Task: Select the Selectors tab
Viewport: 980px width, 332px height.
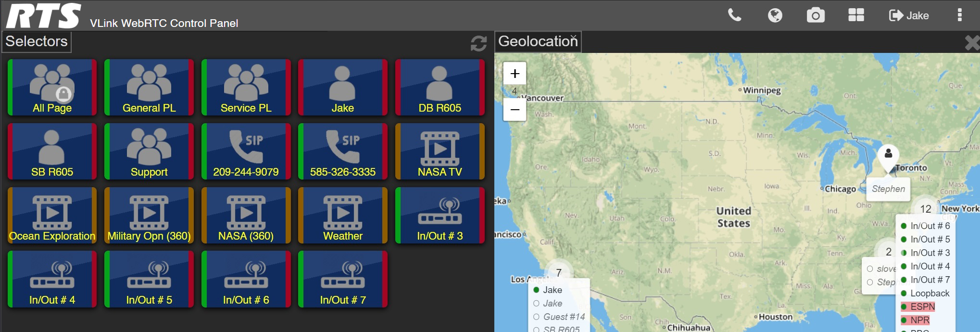Action: (x=37, y=41)
